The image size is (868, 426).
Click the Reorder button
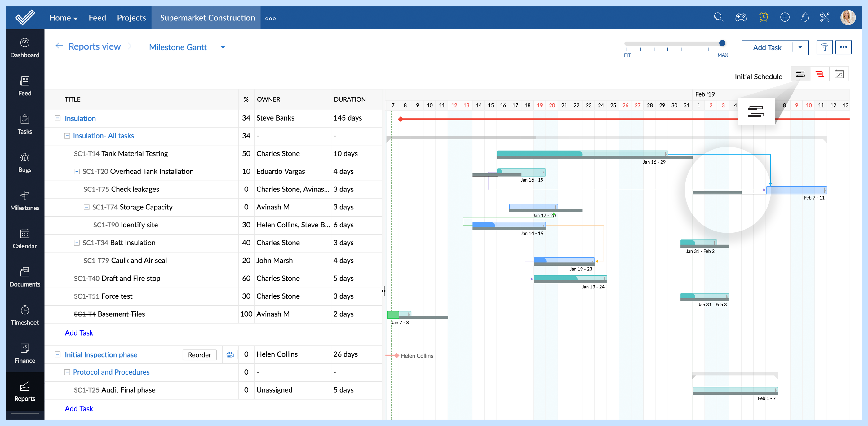(199, 355)
